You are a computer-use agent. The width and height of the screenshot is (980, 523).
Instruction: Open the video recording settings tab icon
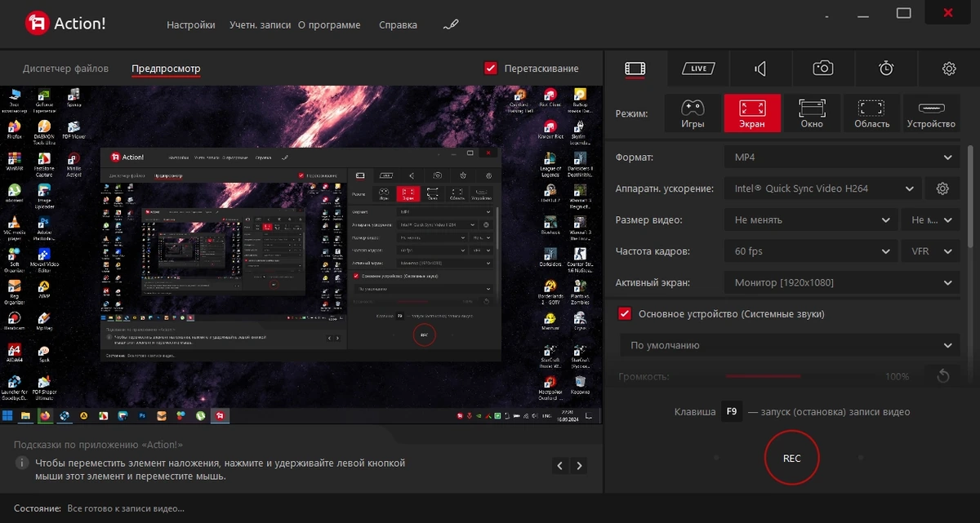pos(635,69)
